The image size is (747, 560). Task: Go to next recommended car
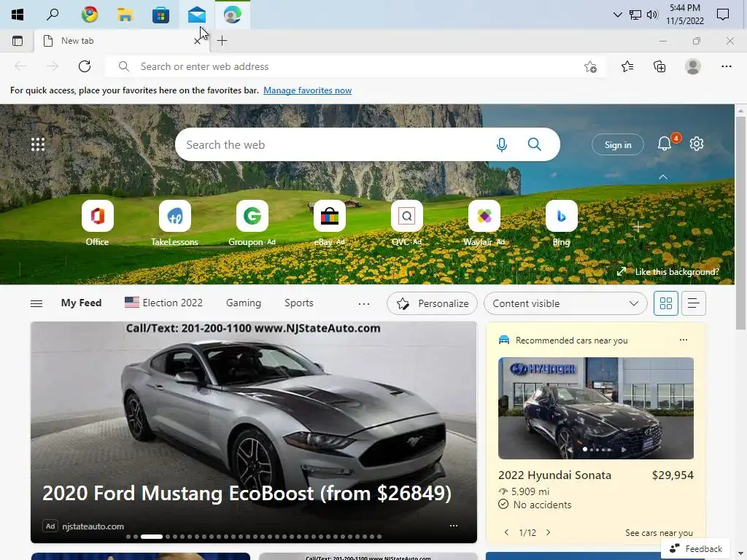coord(549,532)
